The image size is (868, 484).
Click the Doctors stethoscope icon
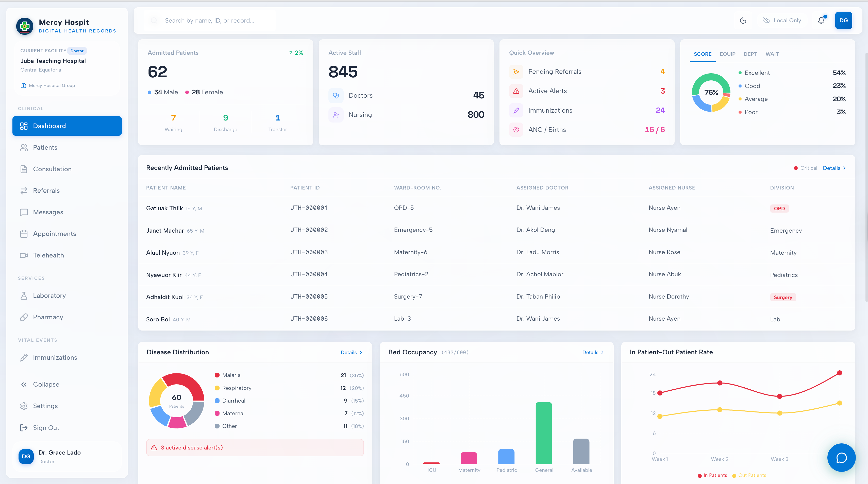click(x=336, y=95)
